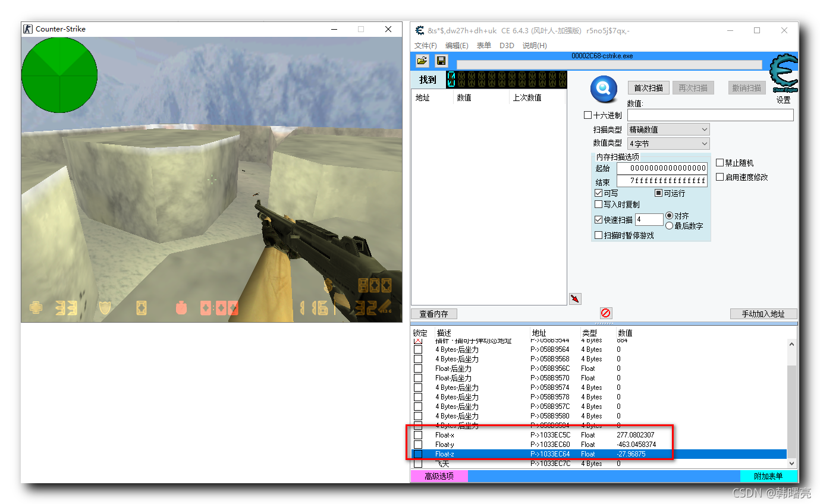
Task: Click the 描述 column header in address table
Action: [482, 333]
